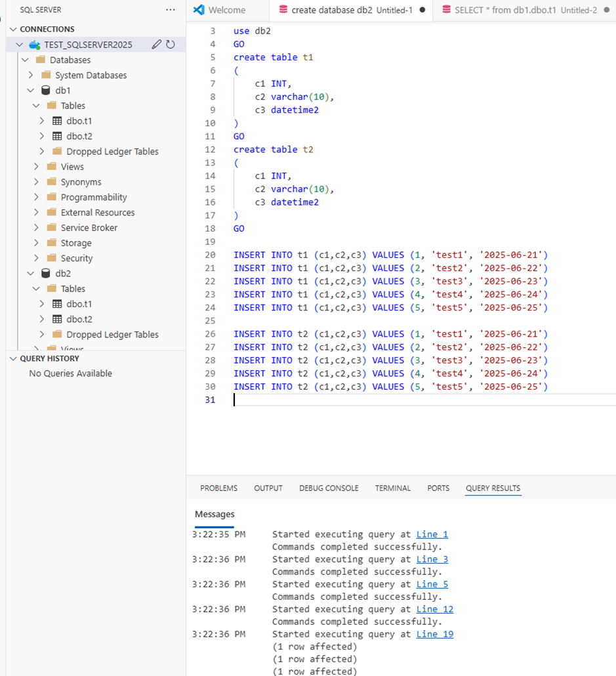The width and height of the screenshot is (616, 676).
Task: Click the dbo.t1 table icon under db1
Action: point(57,121)
